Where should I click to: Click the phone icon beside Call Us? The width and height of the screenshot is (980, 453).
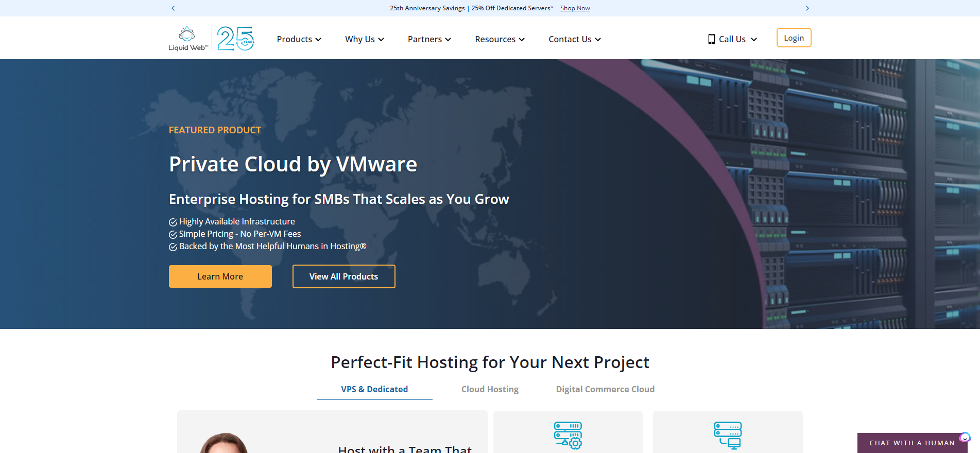point(711,39)
